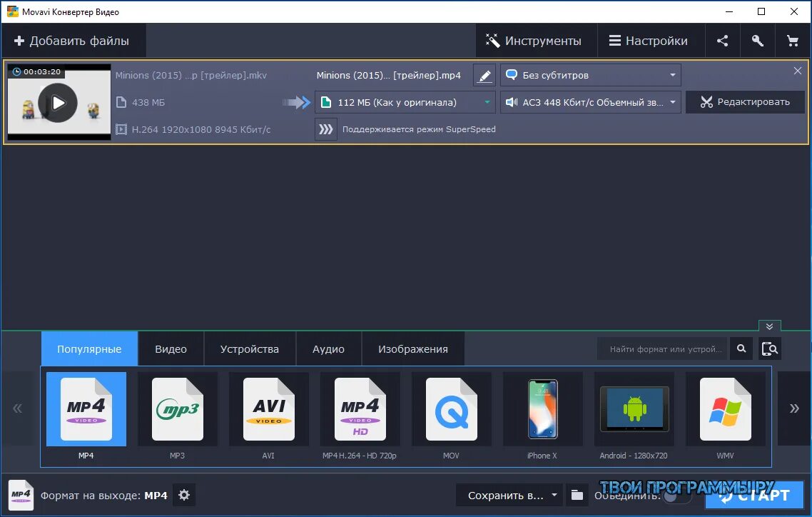
Task: Click the output folder icon
Action: coord(577,496)
